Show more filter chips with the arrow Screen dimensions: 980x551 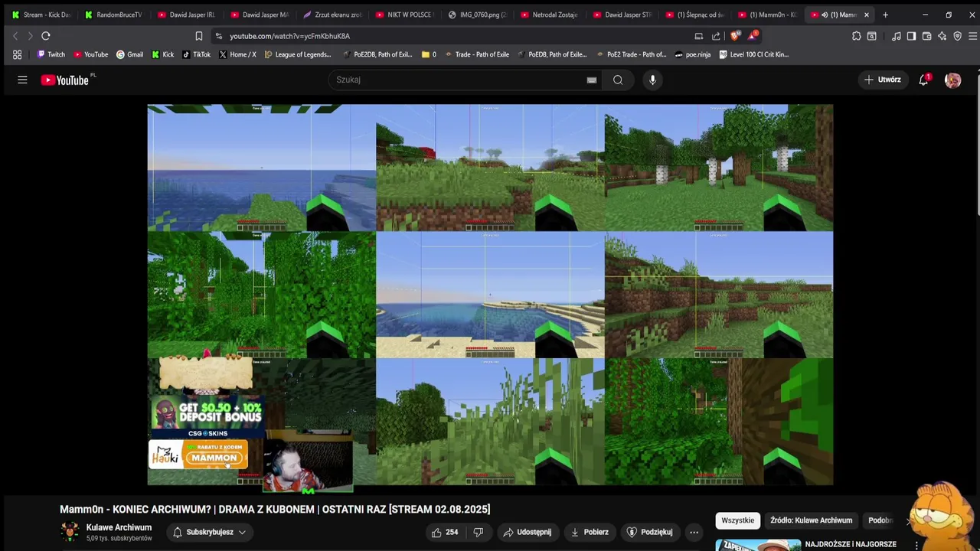tap(910, 520)
